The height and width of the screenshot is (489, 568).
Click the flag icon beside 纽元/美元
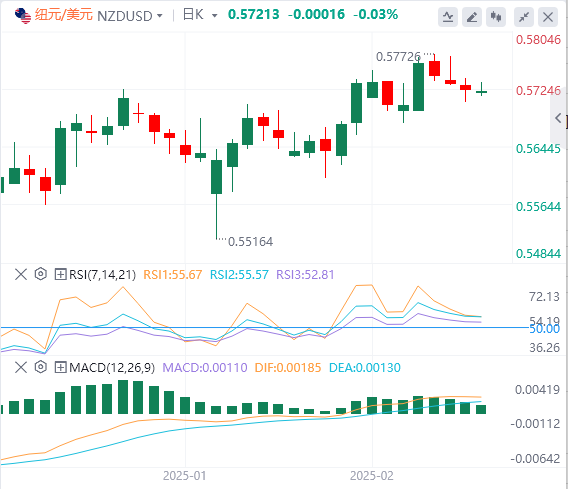(x=23, y=16)
